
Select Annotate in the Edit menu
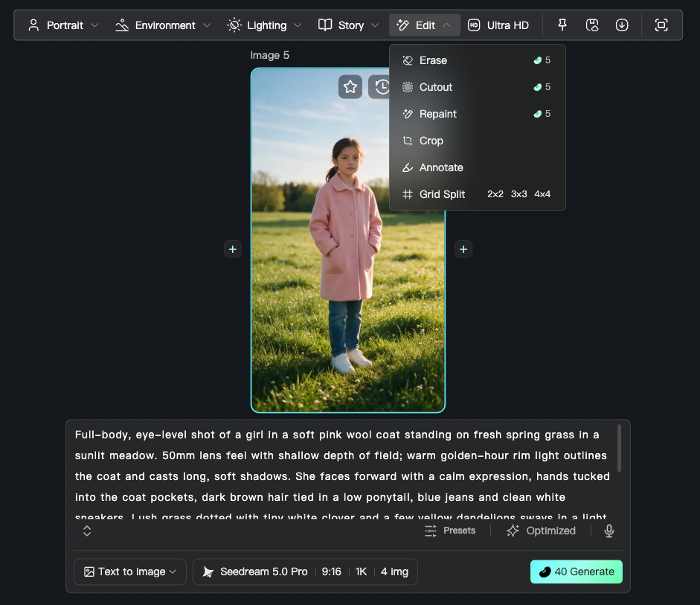coord(478,167)
